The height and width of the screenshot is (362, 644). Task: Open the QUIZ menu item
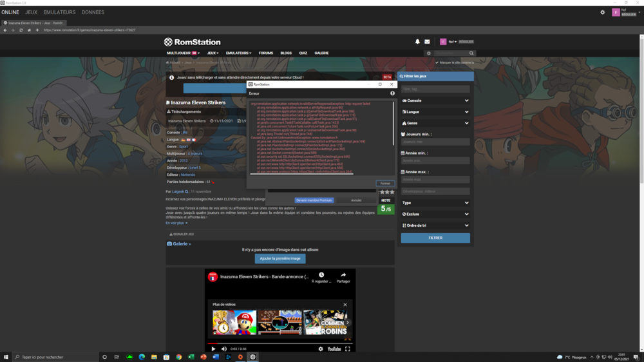[303, 53]
